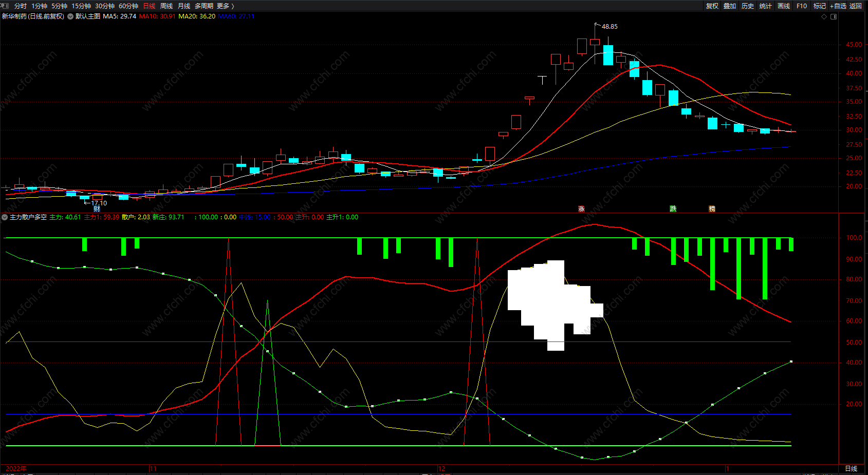Expand the 更多 periods menu
The image size is (868, 475).
pos(226,6)
